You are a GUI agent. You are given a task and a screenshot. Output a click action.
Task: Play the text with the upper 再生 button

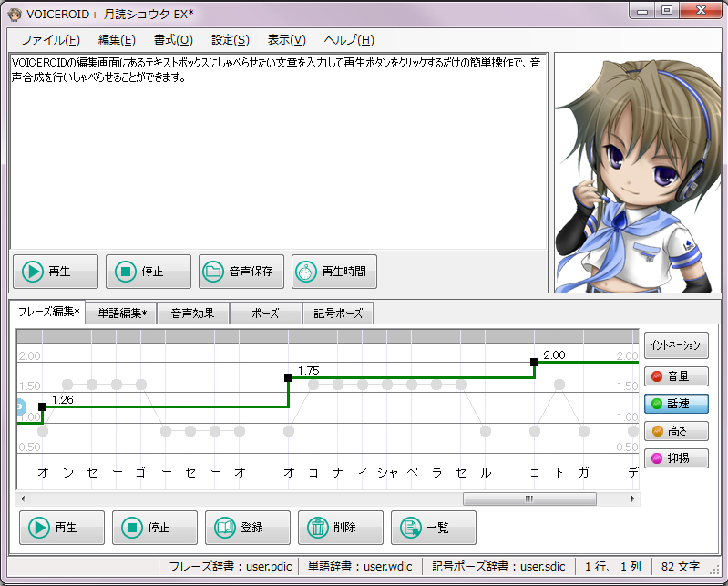click(56, 272)
